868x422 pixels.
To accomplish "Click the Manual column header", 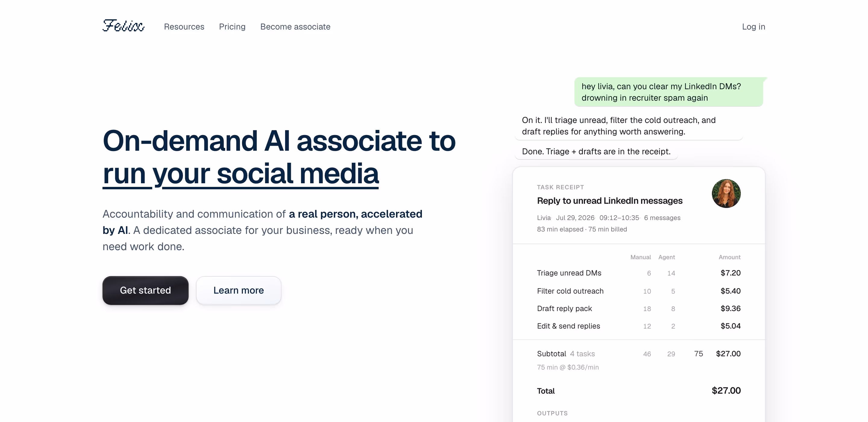I will 640,257.
